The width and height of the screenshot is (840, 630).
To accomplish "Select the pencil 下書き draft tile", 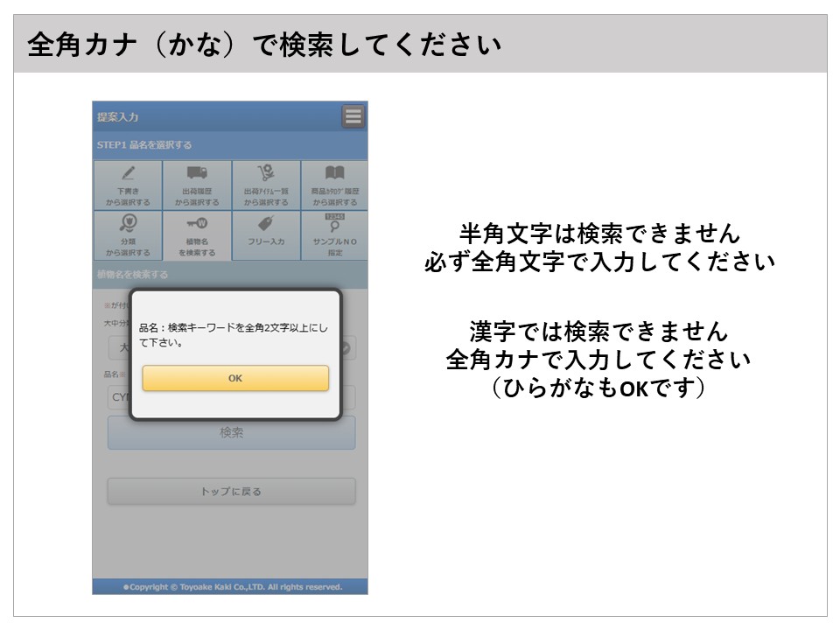I will pos(128,185).
